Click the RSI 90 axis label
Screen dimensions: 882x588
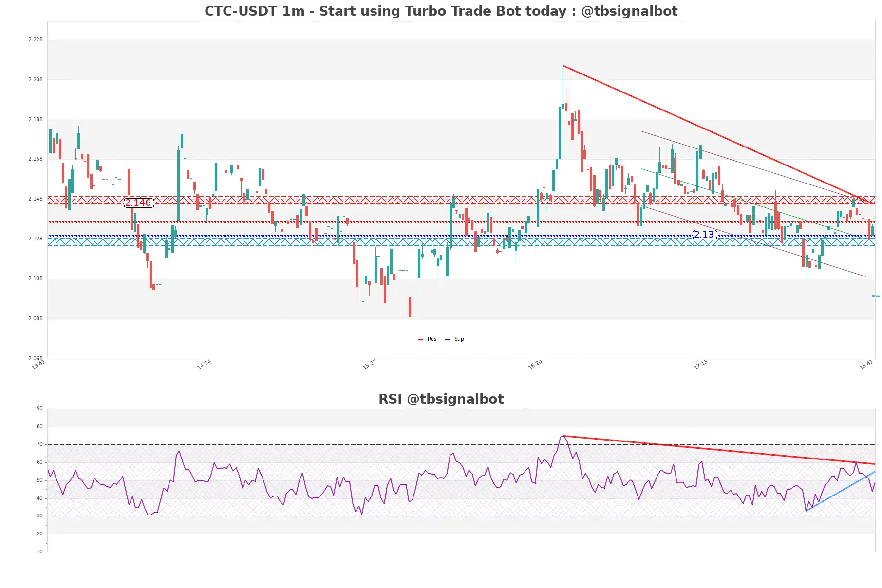(40, 409)
